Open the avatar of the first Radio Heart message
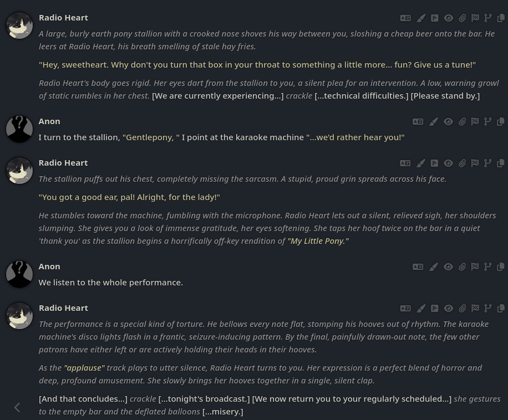This screenshot has width=508, height=420. click(x=19, y=25)
